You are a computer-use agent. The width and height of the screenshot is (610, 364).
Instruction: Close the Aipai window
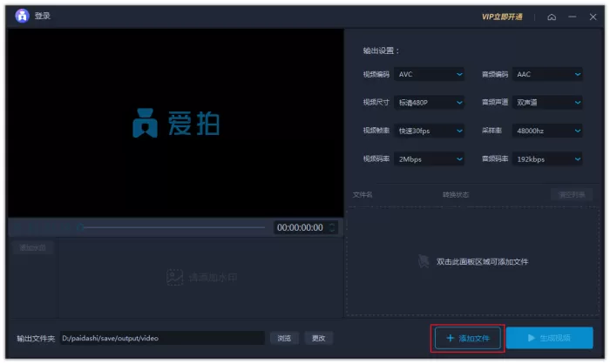[593, 17]
